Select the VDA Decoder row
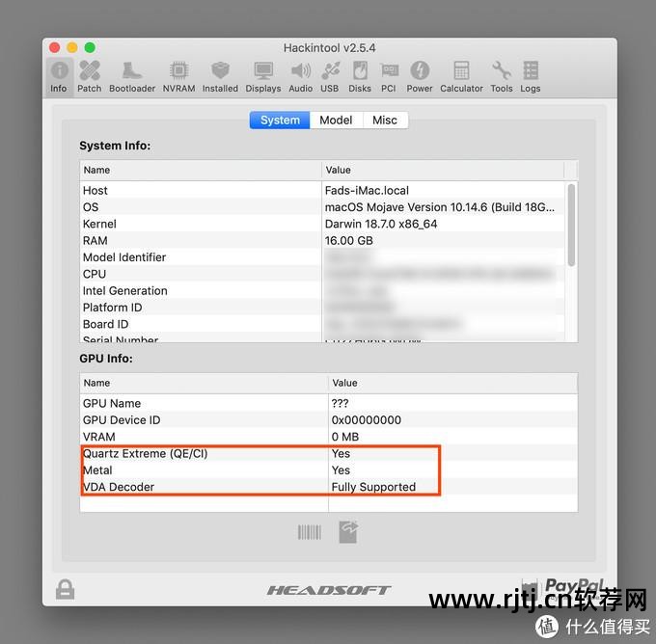656x644 pixels. click(x=329, y=487)
